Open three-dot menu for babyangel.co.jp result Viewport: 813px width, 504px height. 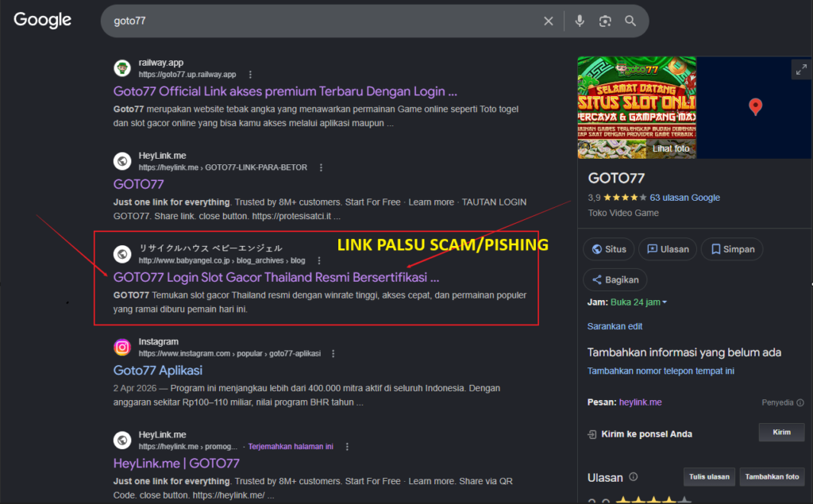click(319, 260)
